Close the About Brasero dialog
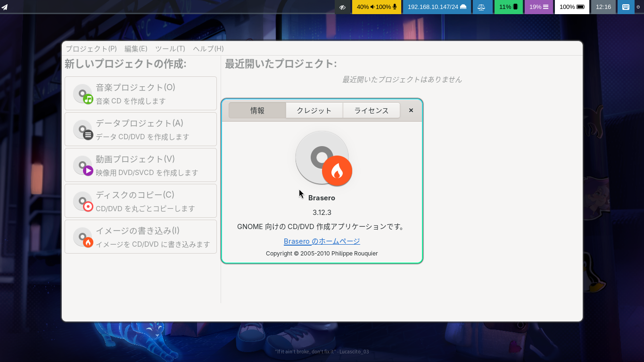644x362 pixels. click(x=411, y=110)
